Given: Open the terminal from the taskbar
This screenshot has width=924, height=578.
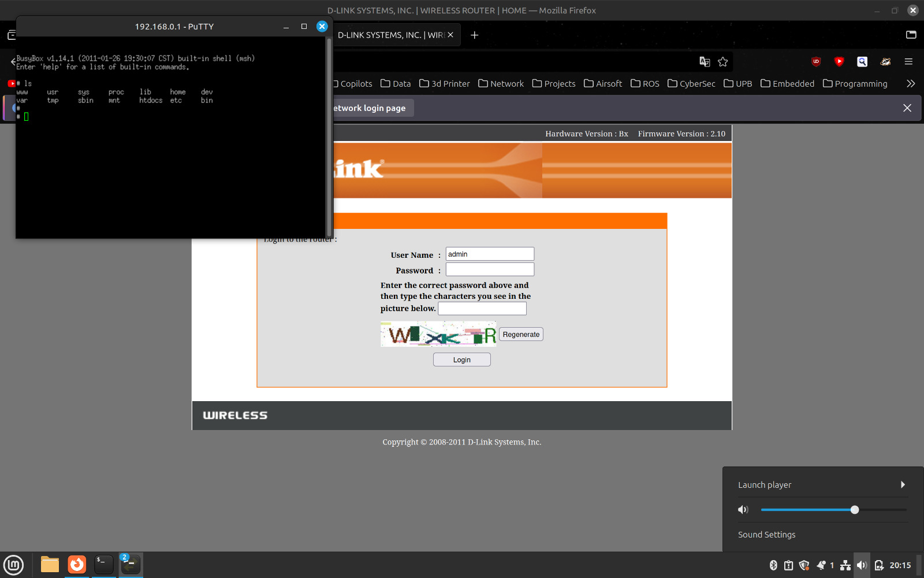Looking at the screenshot, I should pyautogui.click(x=104, y=565).
